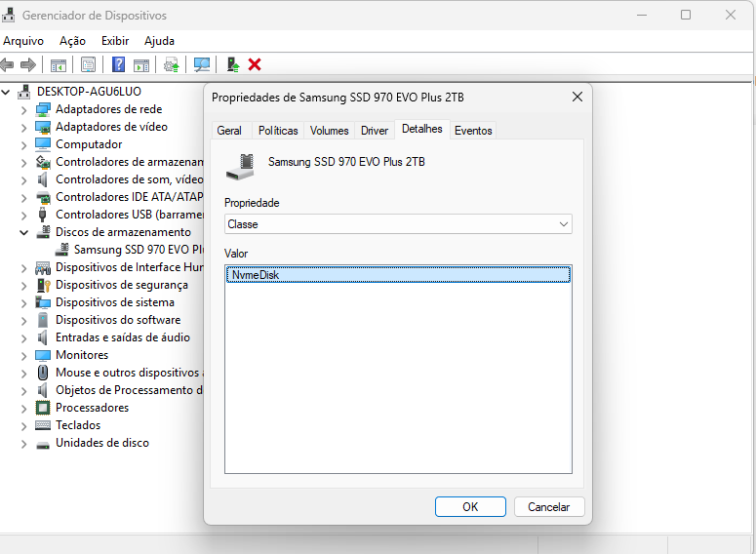Select the NvmeDisk value entry
Viewport: 756px width, 554px height.
point(398,275)
